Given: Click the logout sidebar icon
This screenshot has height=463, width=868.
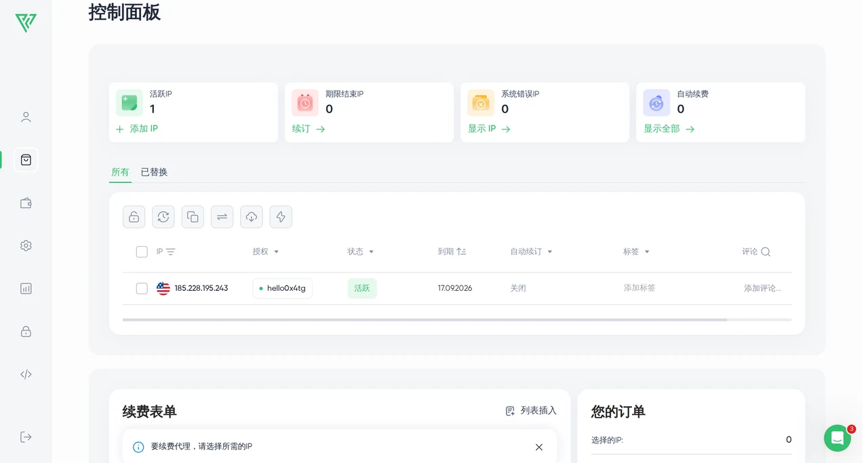Looking at the screenshot, I should click(x=26, y=437).
